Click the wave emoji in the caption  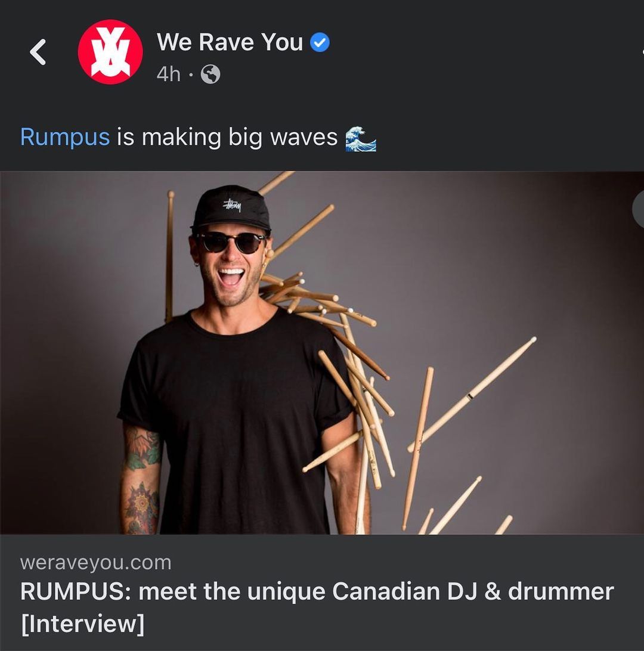(360, 139)
